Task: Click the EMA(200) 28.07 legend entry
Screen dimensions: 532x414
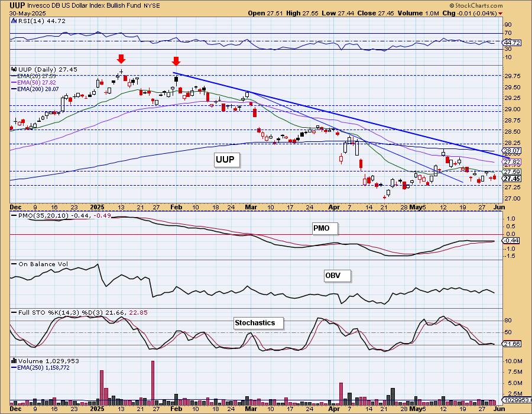Action: click(38, 89)
